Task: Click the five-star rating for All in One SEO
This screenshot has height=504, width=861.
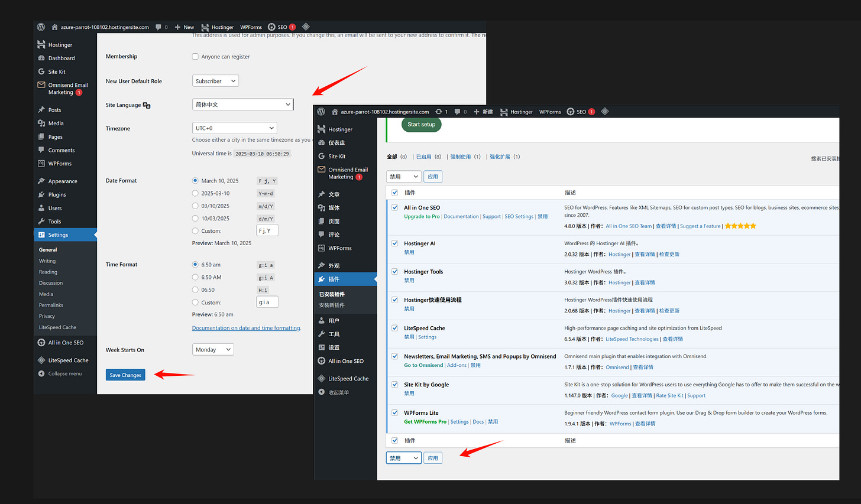Action: pyautogui.click(x=740, y=226)
